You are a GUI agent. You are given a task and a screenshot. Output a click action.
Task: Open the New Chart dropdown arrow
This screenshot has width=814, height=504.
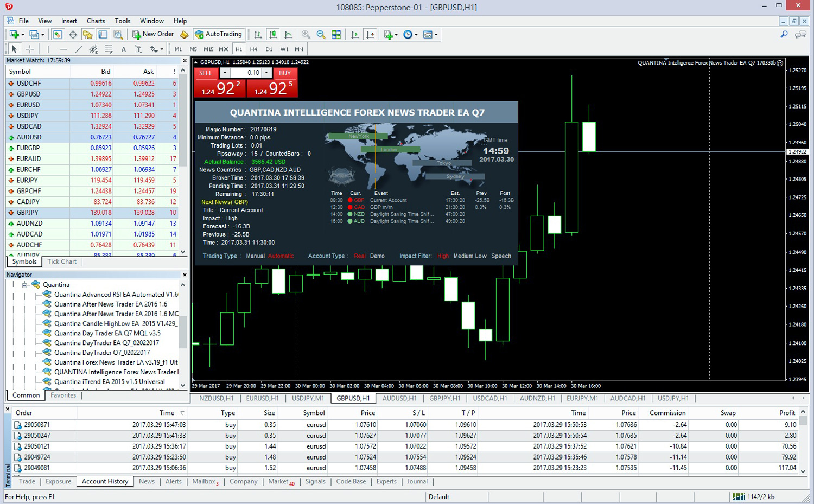pyautogui.click(x=22, y=35)
